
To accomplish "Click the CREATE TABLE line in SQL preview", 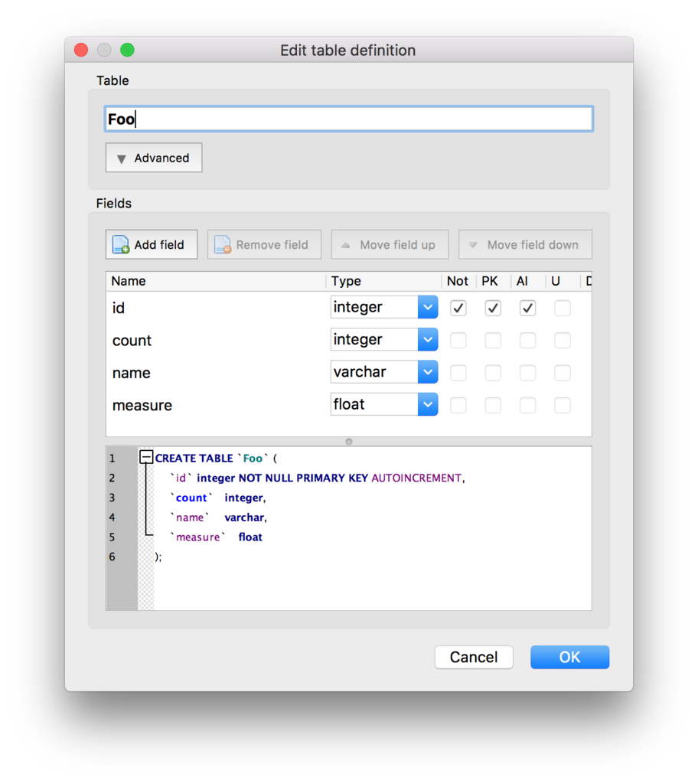I will [216, 458].
